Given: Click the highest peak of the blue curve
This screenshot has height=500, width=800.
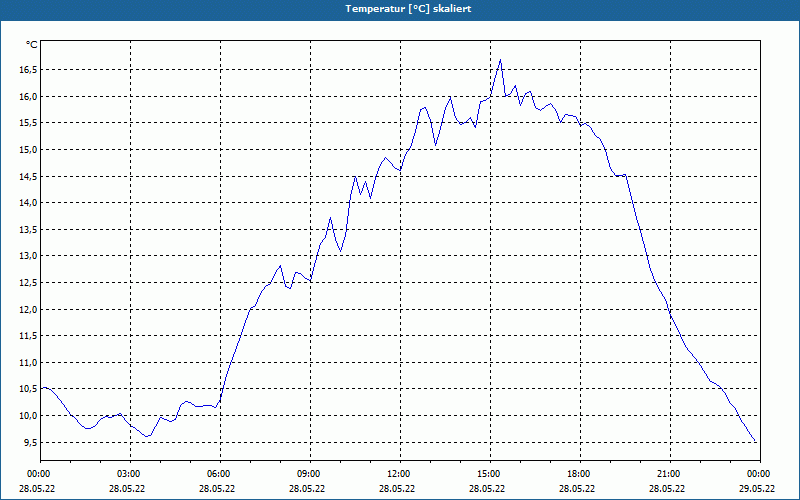Looking at the screenshot, I should 501,60.
